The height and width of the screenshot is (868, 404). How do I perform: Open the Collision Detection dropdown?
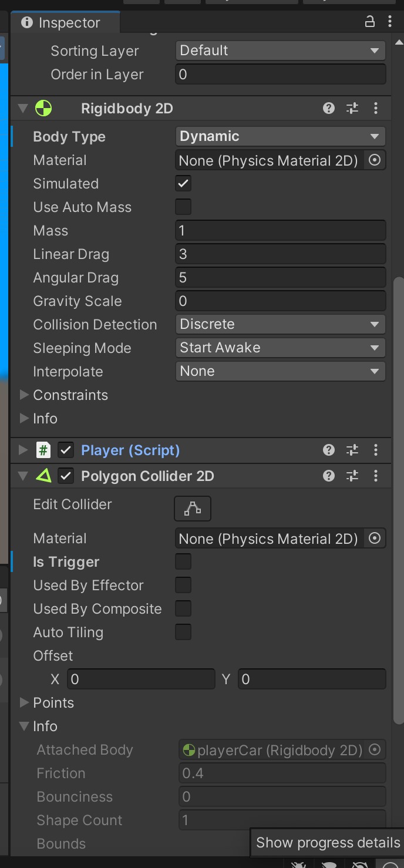(280, 324)
